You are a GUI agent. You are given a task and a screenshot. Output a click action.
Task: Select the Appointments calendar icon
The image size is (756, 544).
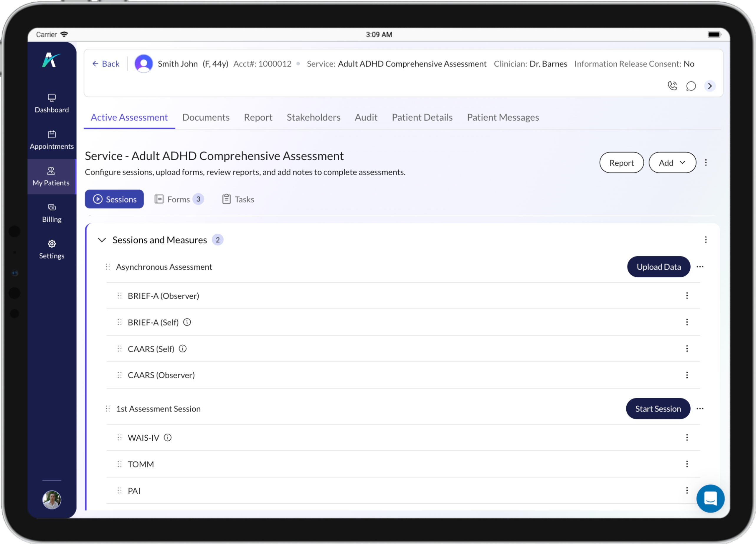click(x=52, y=135)
